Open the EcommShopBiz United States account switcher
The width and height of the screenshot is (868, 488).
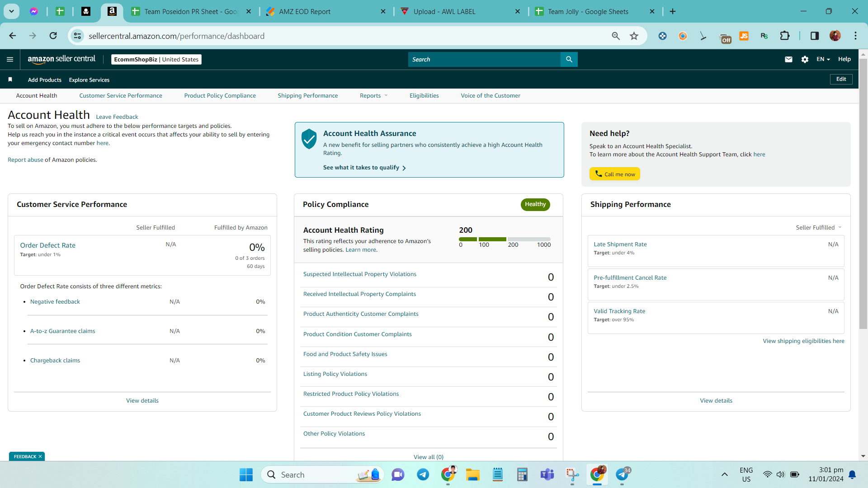coord(156,59)
